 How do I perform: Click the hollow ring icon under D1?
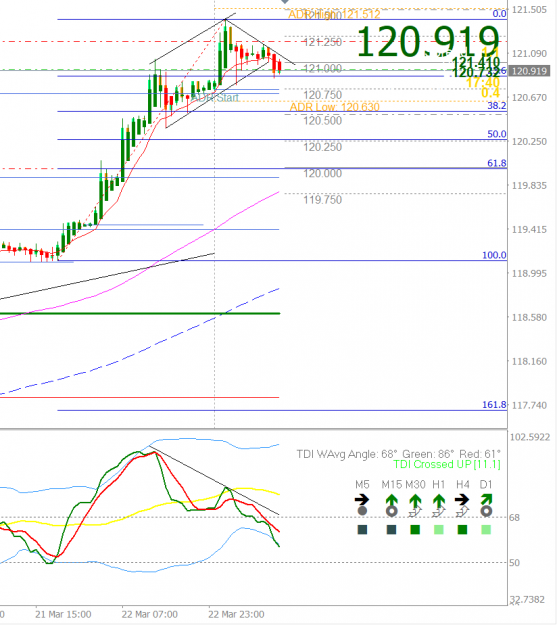(486, 511)
